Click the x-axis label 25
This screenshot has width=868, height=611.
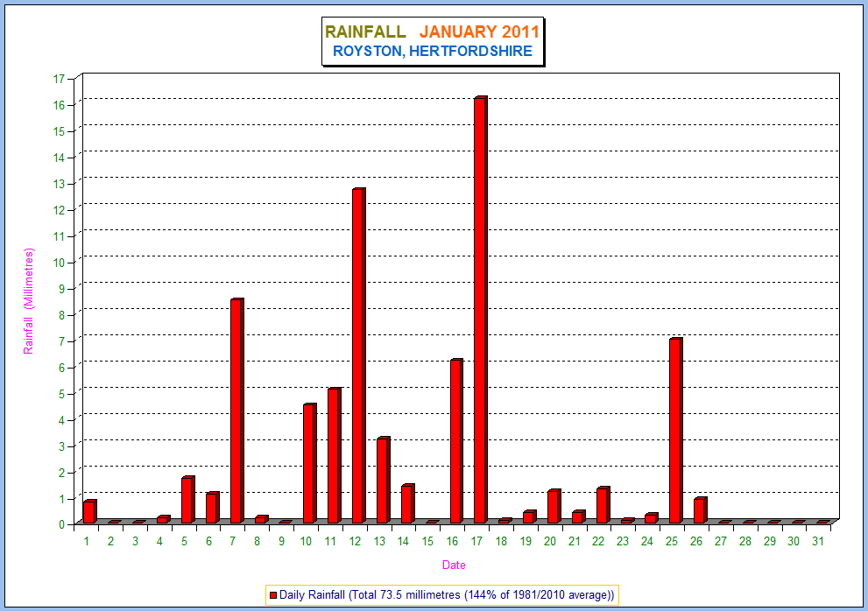pos(672,541)
